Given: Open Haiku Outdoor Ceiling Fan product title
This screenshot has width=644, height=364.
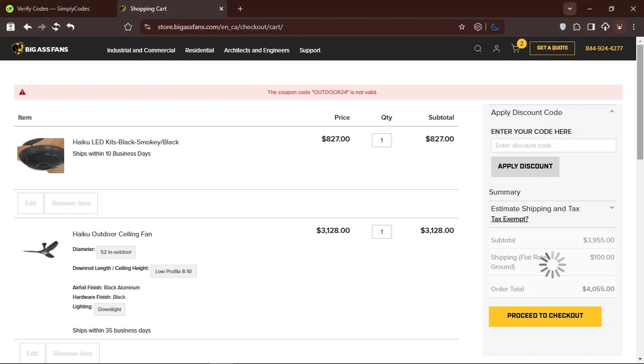Looking at the screenshot, I should (112, 234).
